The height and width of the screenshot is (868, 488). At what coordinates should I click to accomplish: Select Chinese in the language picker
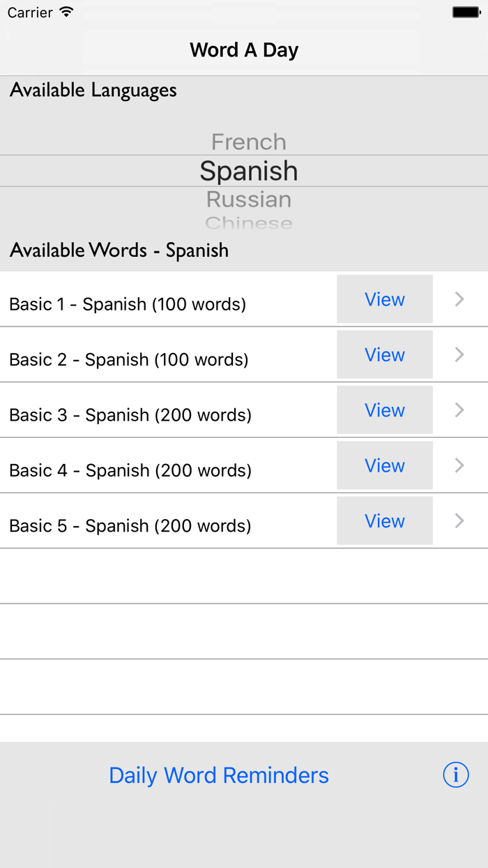[x=248, y=222]
